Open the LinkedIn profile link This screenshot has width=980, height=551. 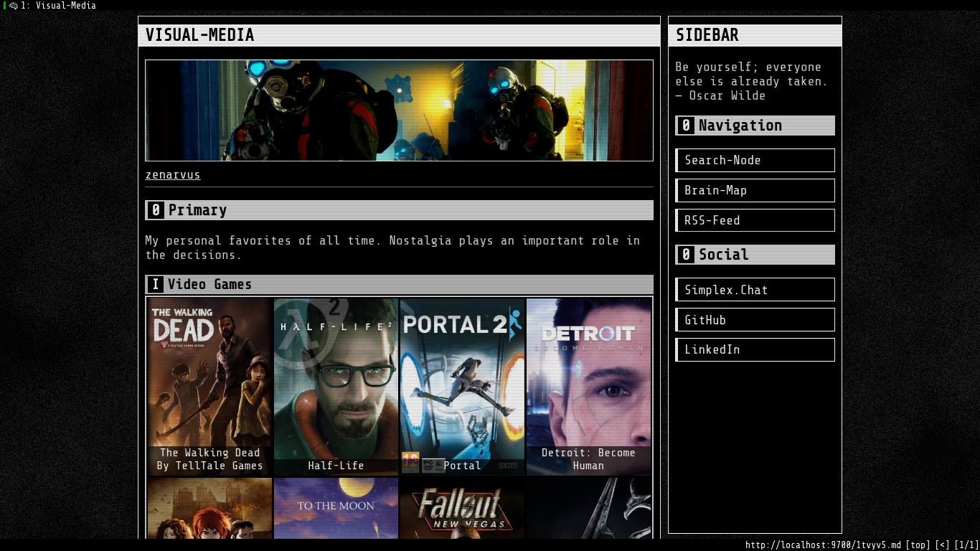tap(755, 350)
